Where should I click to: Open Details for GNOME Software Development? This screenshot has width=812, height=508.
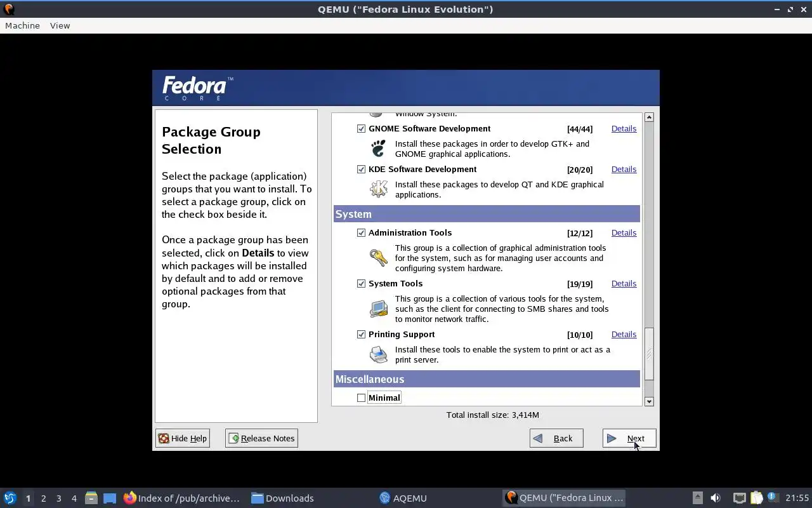tap(624, 128)
